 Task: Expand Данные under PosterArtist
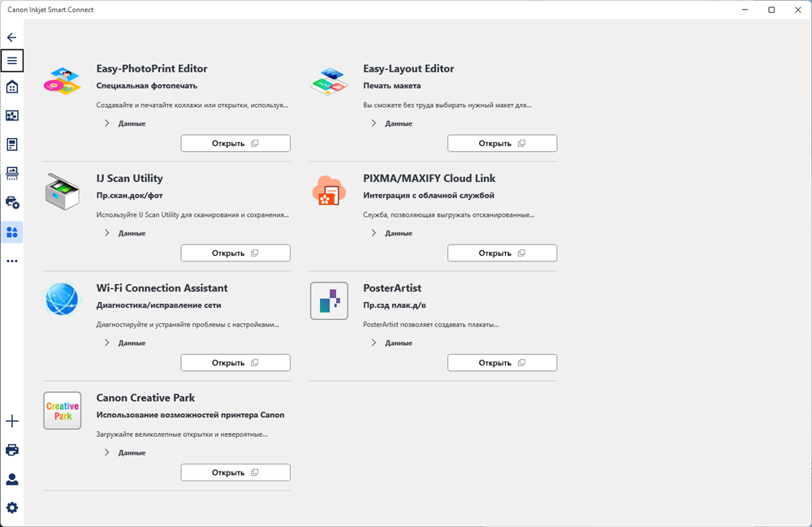(x=391, y=343)
